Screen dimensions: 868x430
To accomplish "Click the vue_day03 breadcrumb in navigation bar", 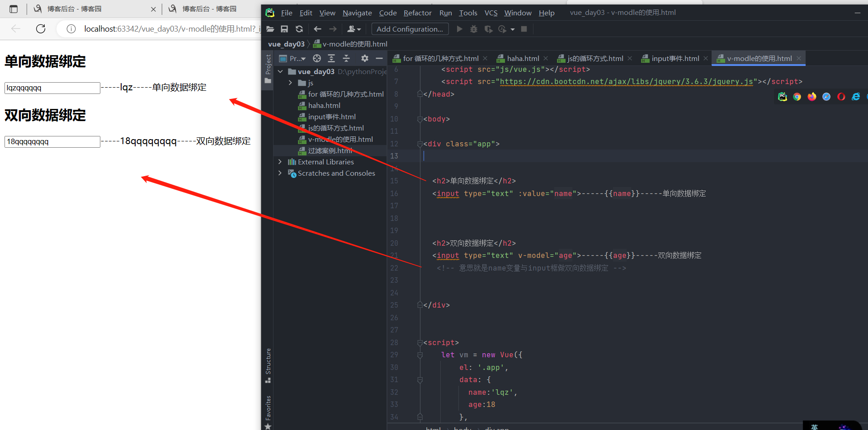I will 286,44.
